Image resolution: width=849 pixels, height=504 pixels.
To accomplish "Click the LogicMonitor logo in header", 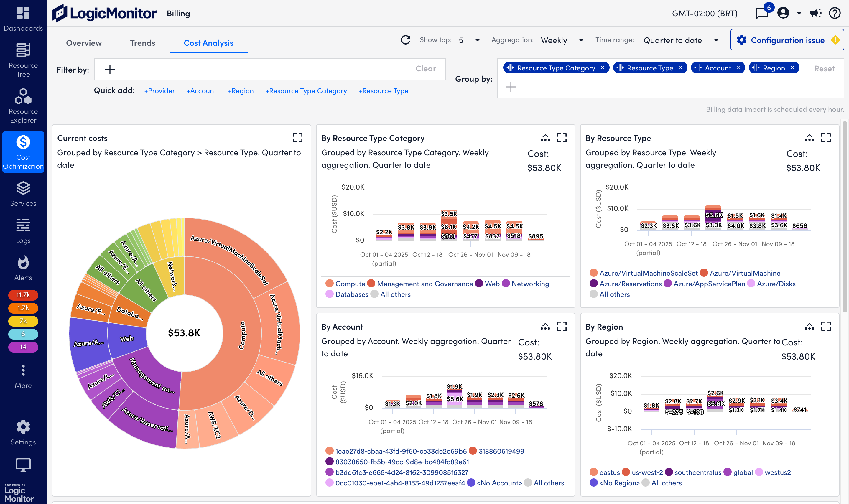I will [x=104, y=13].
